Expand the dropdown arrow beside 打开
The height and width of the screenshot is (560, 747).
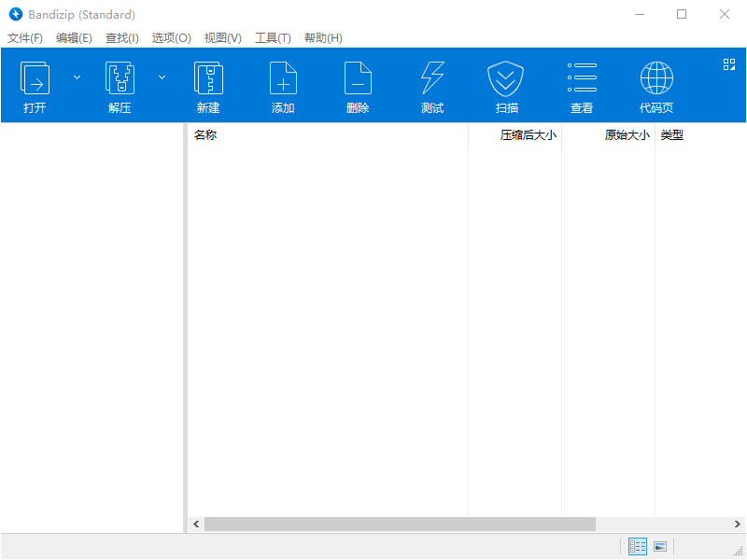[78, 77]
